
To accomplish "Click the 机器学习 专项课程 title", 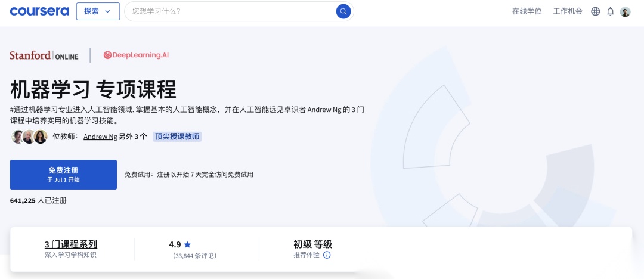I will click(93, 89).
